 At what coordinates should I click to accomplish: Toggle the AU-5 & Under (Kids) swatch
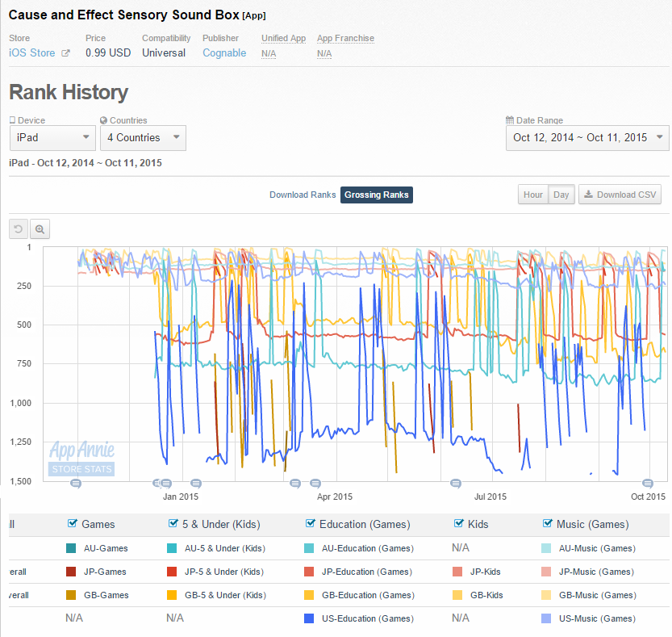point(172,548)
